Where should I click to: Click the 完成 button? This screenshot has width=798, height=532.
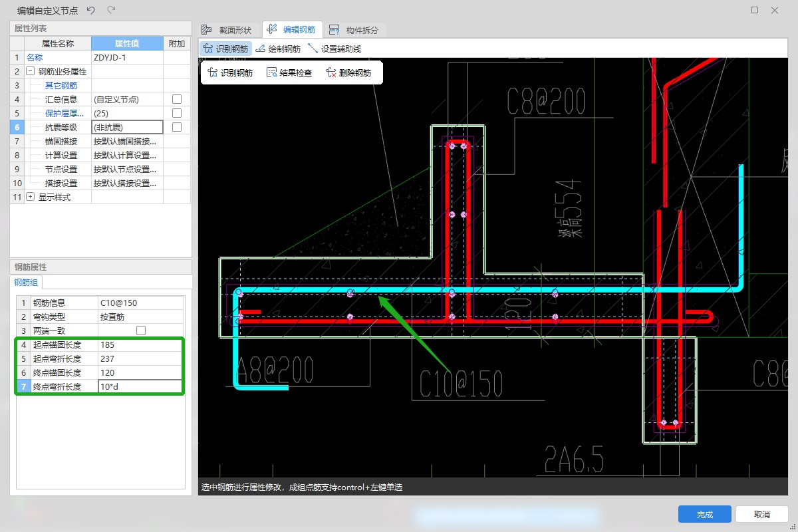704,514
